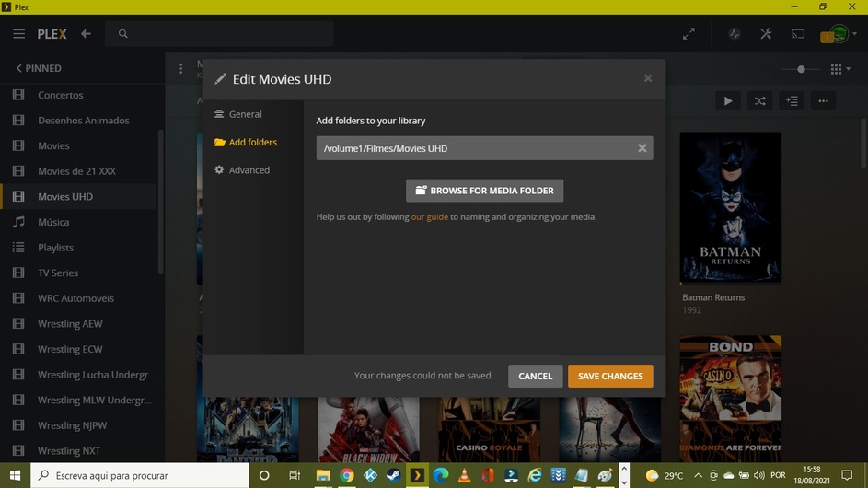Click the Cast screen icon

798,34
